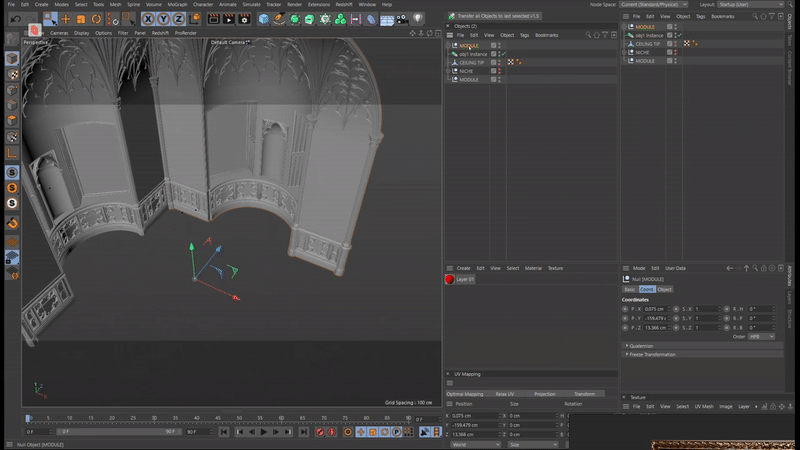Toggle the Z-axis lock icon
Screen dimensions: 800x450
click(x=176, y=19)
